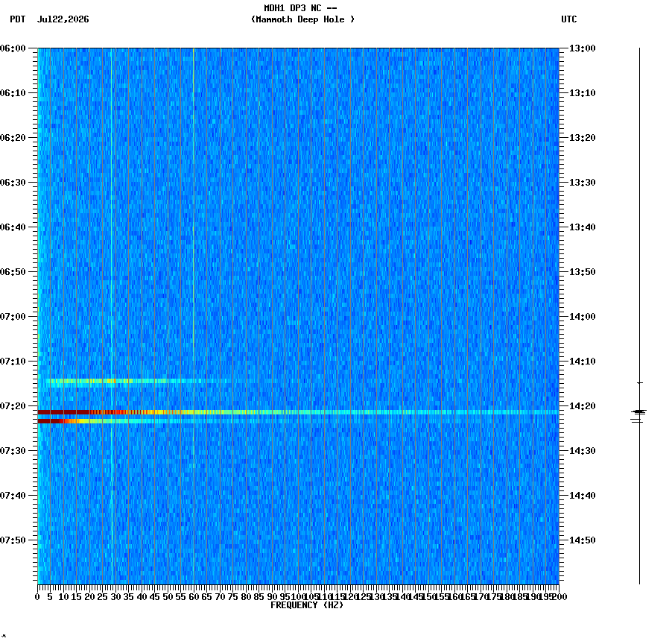This screenshot has width=672, height=644.
Task: Click the 06:20 PDT time label
Action: [x=13, y=138]
